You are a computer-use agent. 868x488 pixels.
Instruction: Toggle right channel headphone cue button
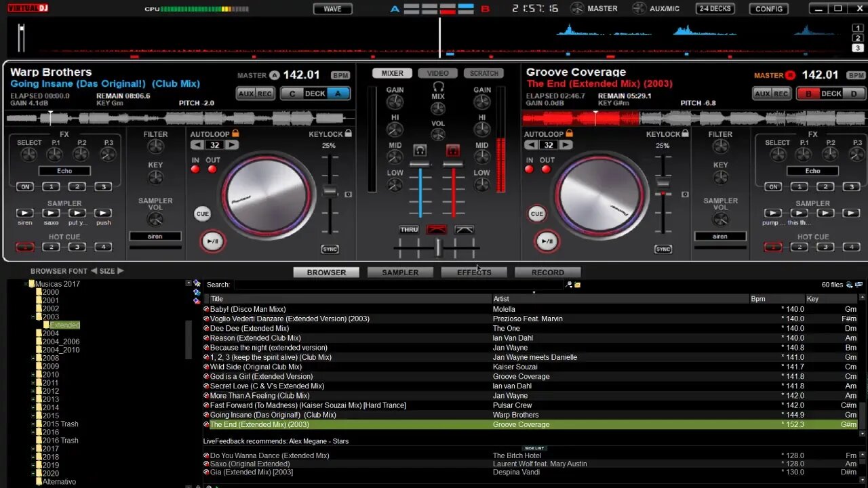click(x=453, y=150)
